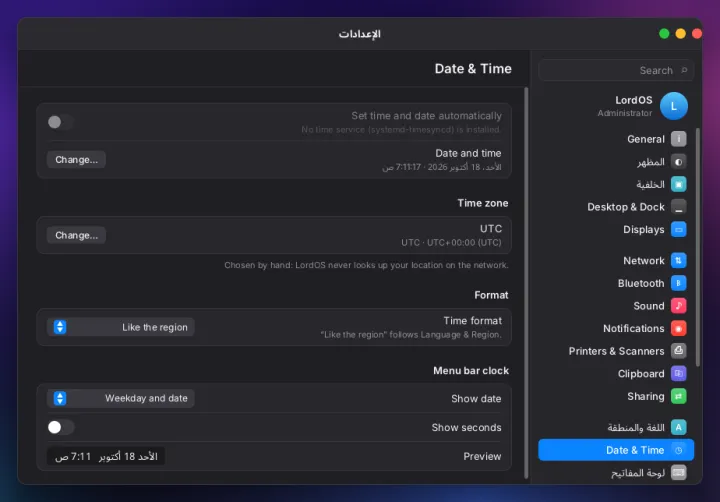720x502 pixels.
Task: Click the main pane vertical scrollbar
Action: 526,282
